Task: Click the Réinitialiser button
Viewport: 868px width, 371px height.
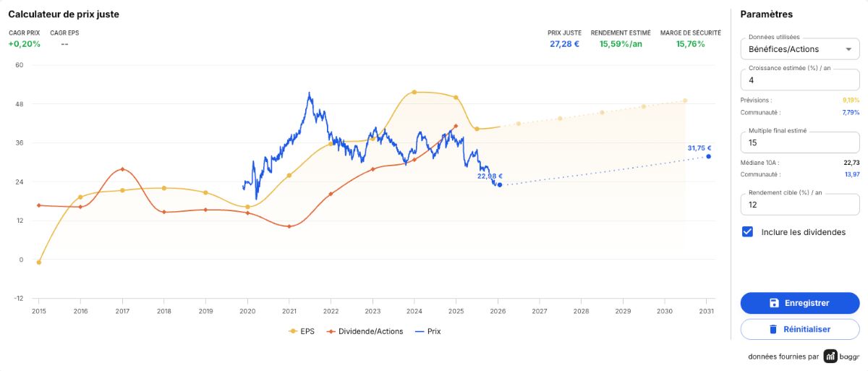Action: pyautogui.click(x=799, y=329)
